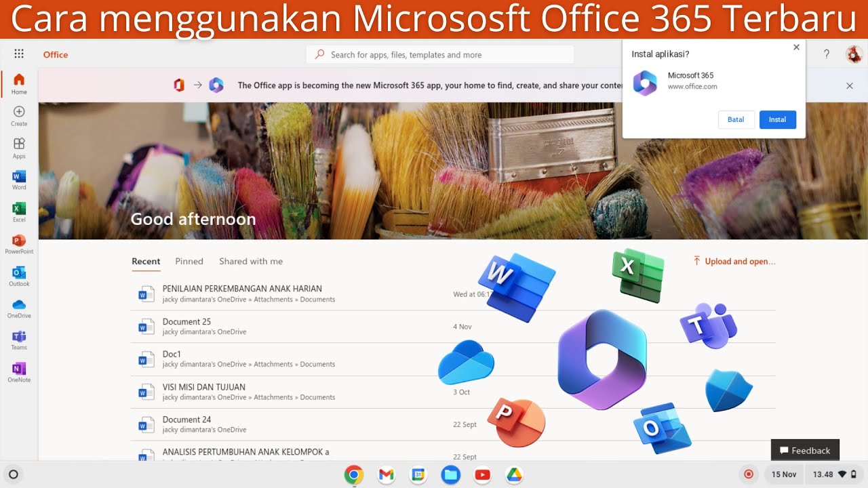Click the Word icon beside Document 24
Screen dimensions: 868x488
146,424
